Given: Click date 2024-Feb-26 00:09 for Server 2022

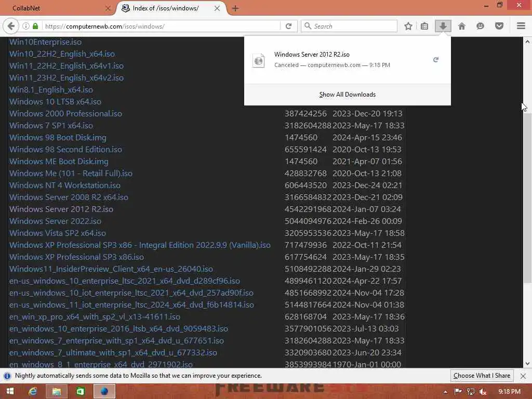Looking at the screenshot, I should click(x=367, y=221).
